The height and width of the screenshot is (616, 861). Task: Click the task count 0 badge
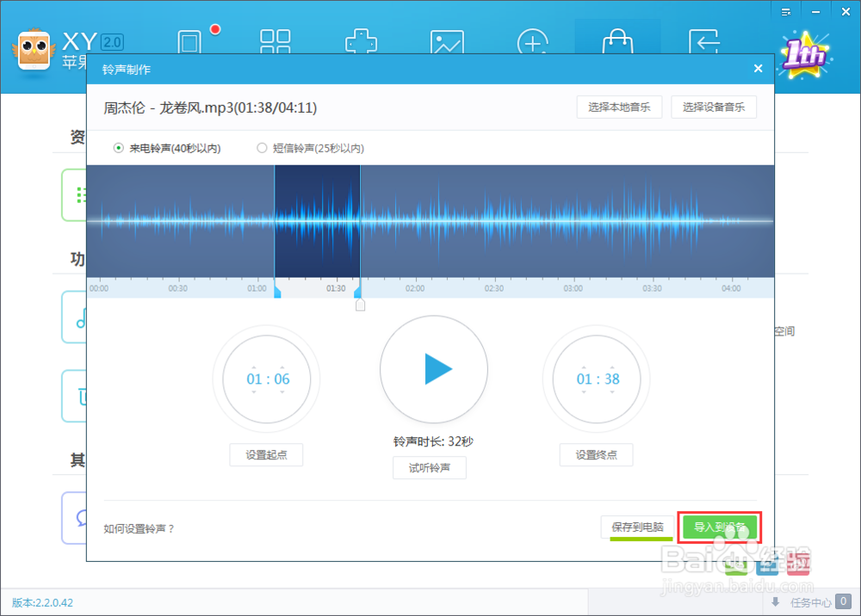[x=844, y=601]
